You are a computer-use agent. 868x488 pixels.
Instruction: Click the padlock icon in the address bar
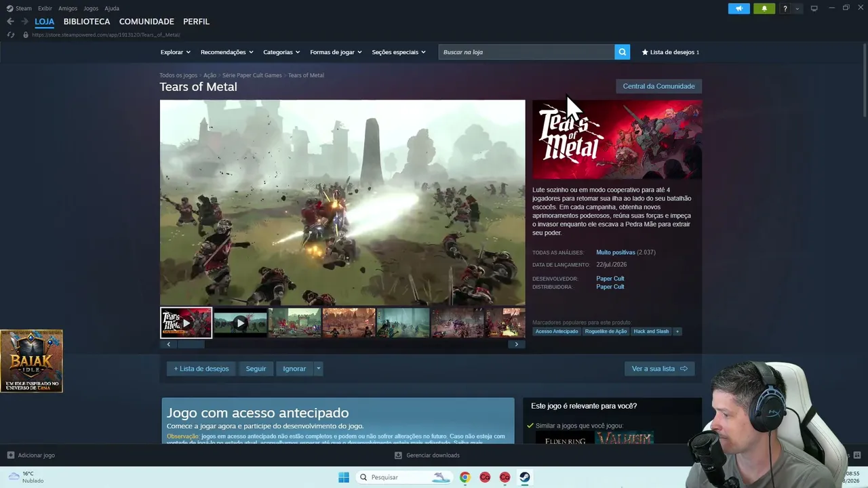point(26,35)
